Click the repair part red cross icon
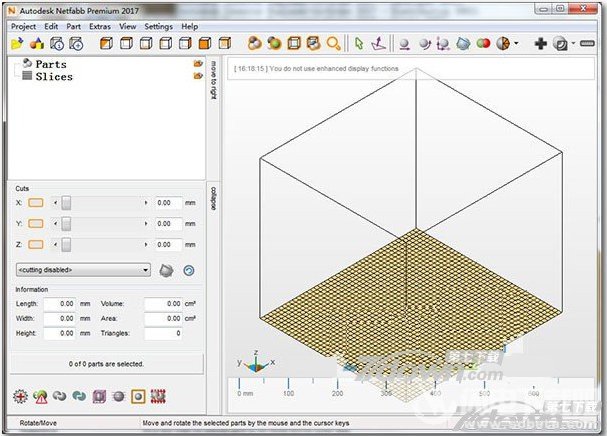 (x=19, y=396)
